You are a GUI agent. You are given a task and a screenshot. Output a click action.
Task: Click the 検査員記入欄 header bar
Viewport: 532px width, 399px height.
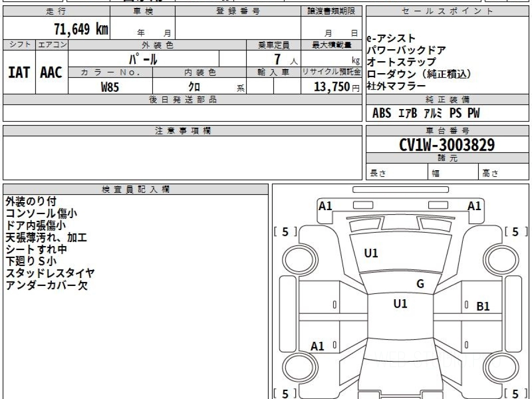click(136, 189)
